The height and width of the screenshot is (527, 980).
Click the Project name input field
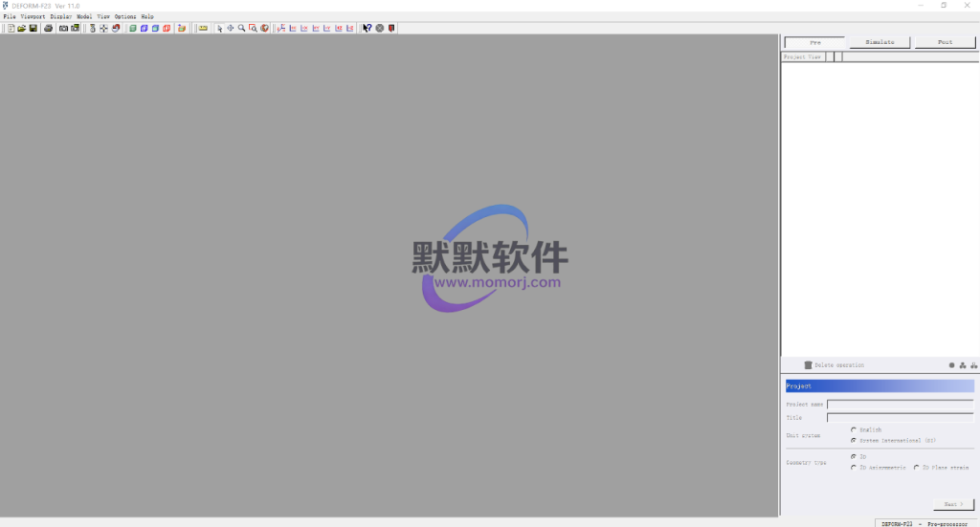(x=900, y=405)
